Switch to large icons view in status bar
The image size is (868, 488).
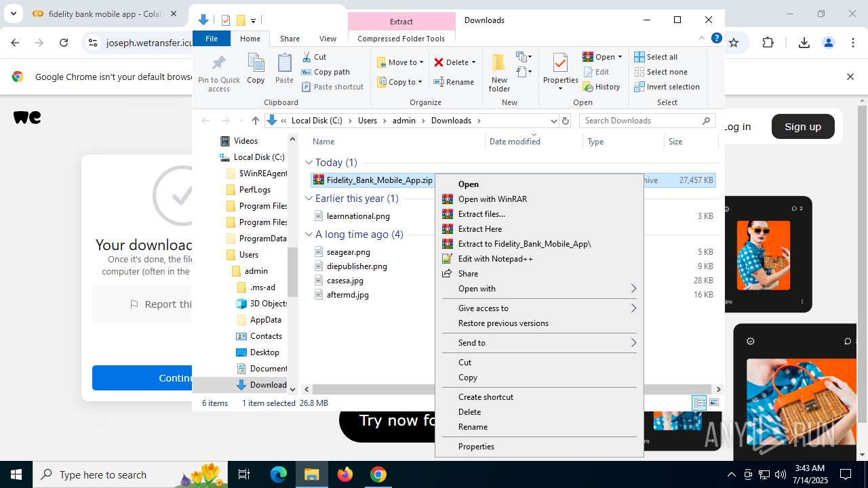(x=713, y=403)
